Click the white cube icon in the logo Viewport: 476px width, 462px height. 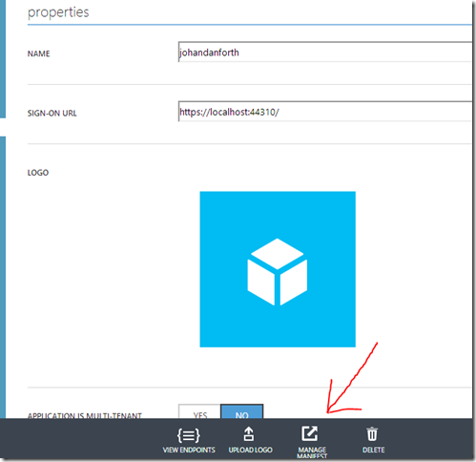pyautogui.click(x=278, y=272)
